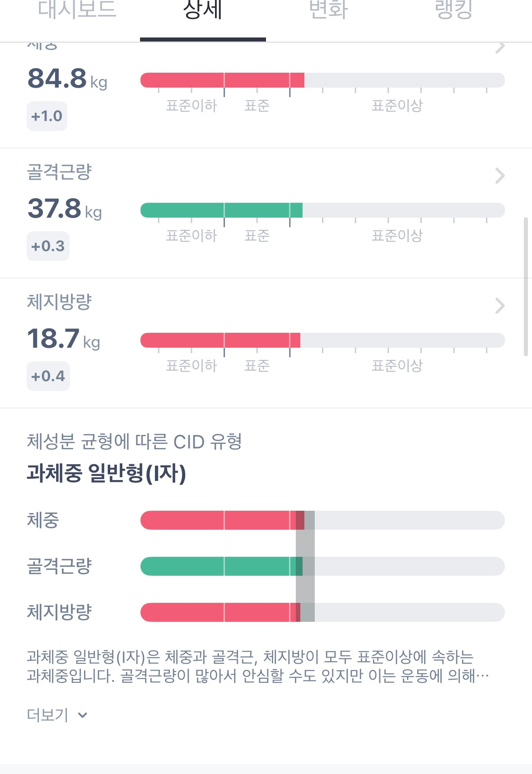The width and height of the screenshot is (532, 774).
Task: Switch to the 대시보드 tab
Action: 77,10
